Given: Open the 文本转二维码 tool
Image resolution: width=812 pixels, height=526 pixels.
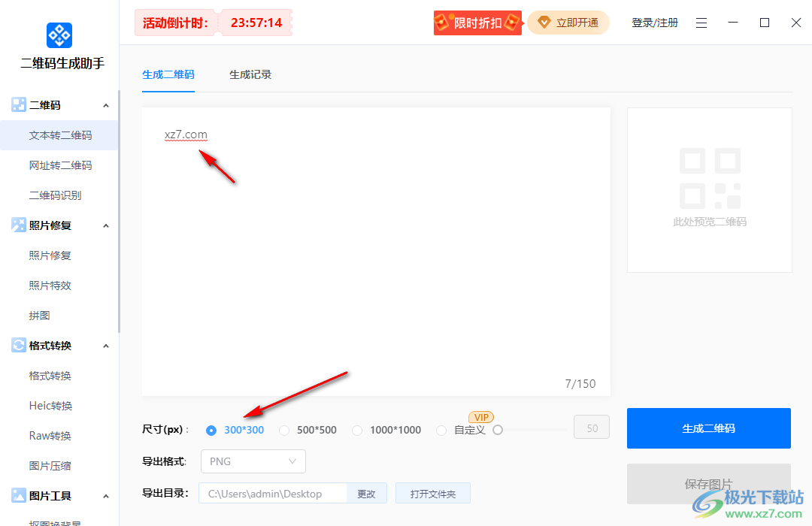Looking at the screenshot, I should coord(59,135).
